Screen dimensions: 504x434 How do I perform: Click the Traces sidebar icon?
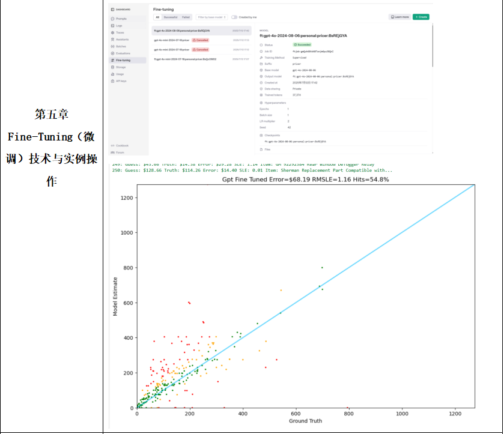click(112, 32)
